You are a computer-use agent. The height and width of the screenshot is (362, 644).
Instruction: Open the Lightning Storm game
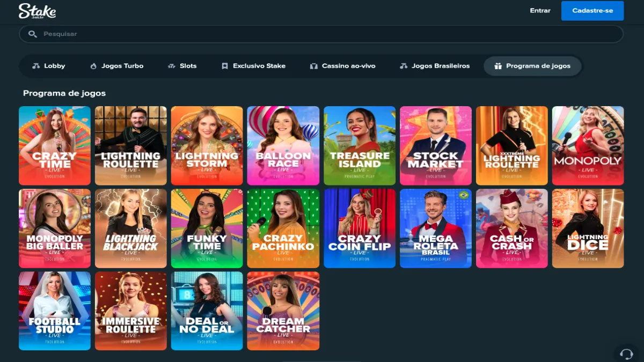click(x=207, y=146)
